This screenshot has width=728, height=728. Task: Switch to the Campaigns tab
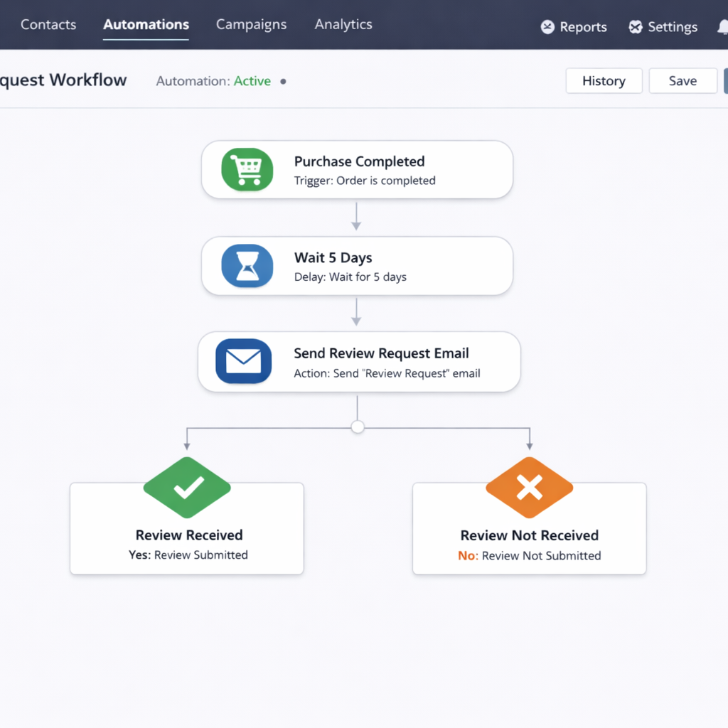point(251,24)
